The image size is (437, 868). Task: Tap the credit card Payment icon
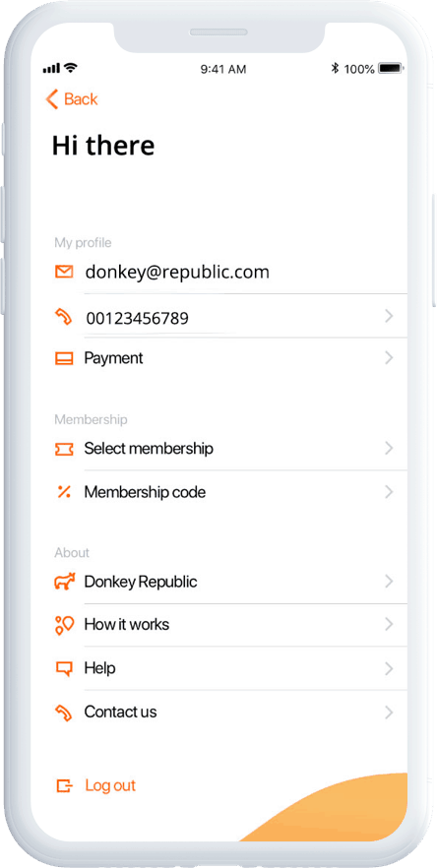pyautogui.click(x=64, y=358)
